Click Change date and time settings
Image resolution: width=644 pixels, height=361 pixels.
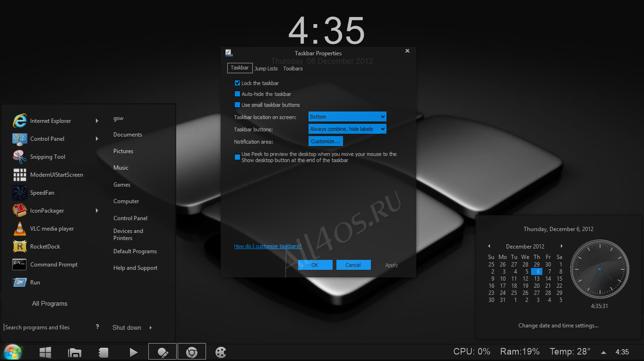click(x=558, y=326)
